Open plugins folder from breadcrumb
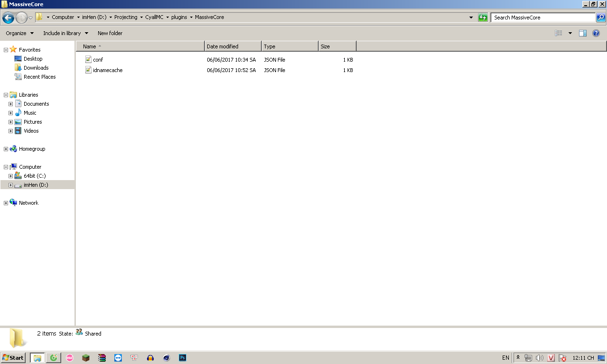 pyautogui.click(x=179, y=17)
